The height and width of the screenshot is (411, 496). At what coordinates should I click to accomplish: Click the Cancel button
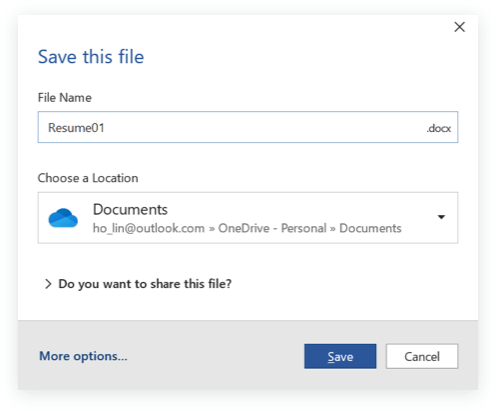pyautogui.click(x=422, y=356)
